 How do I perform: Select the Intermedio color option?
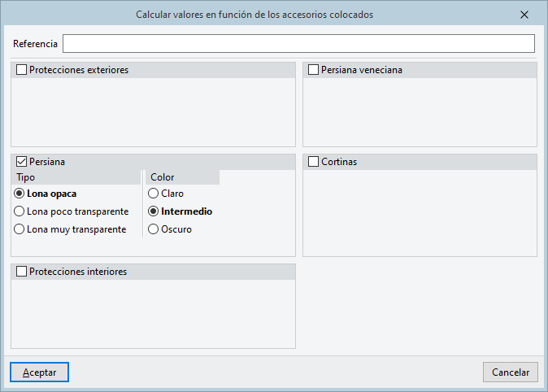[x=153, y=211]
